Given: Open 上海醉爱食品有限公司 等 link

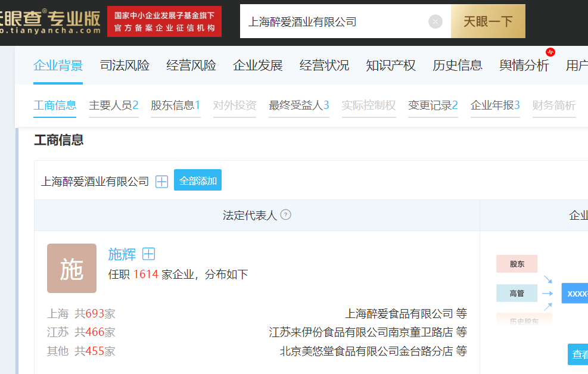Looking at the screenshot, I should (x=406, y=314).
